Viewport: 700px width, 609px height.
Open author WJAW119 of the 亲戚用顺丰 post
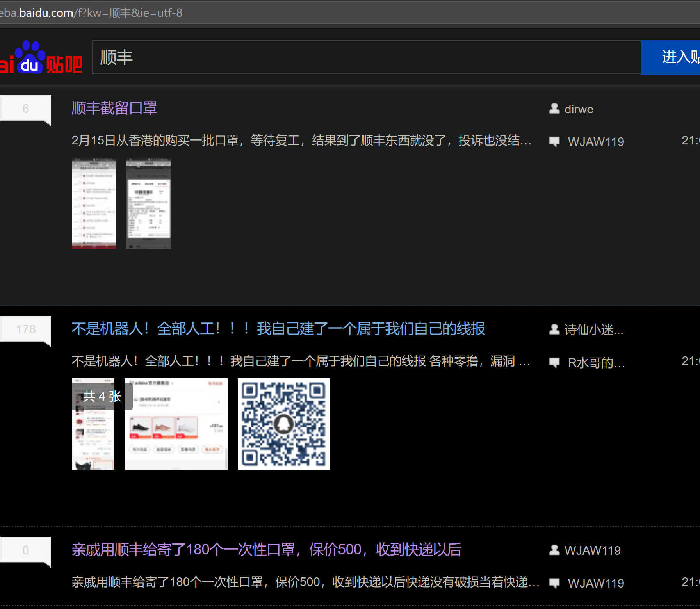(593, 550)
